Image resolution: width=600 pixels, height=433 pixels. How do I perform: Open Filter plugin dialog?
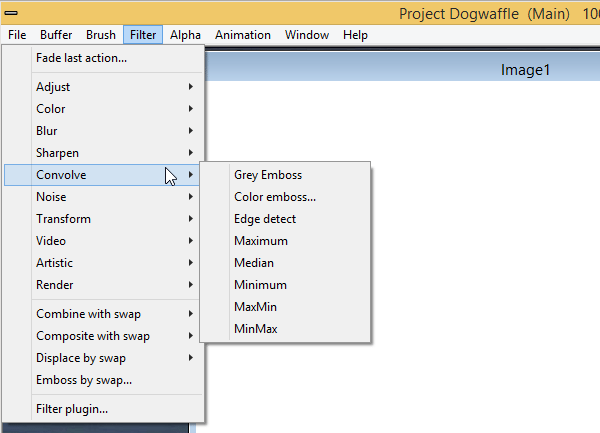click(103, 409)
